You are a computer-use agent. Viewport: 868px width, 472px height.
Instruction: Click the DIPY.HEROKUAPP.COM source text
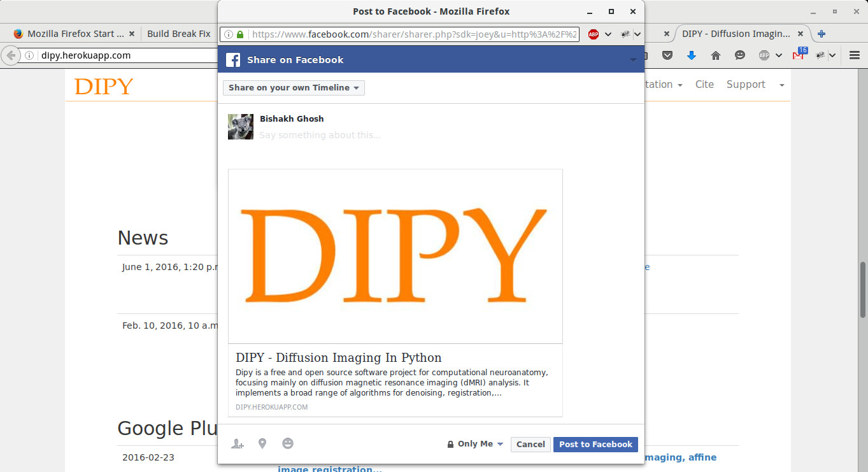[272, 407]
